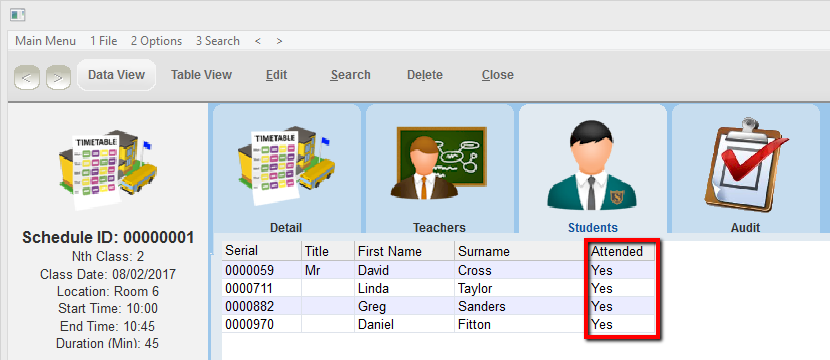The height and width of the screenshot is (360, 830).
Task: Select the David Cross student row
Action: click(438, 271)
